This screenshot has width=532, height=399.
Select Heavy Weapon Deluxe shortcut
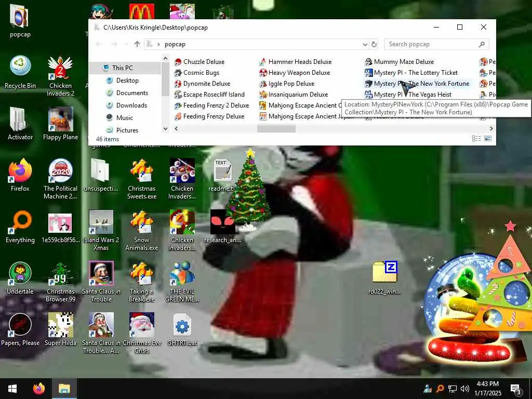[295, 73]
